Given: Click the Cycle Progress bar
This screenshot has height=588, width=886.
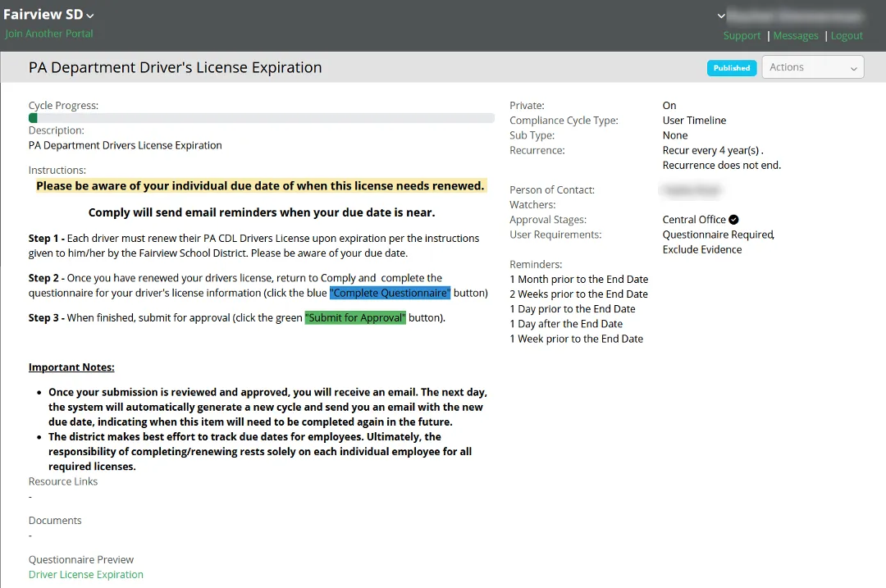Looking at the screenshot, I should tap(262, 118).
